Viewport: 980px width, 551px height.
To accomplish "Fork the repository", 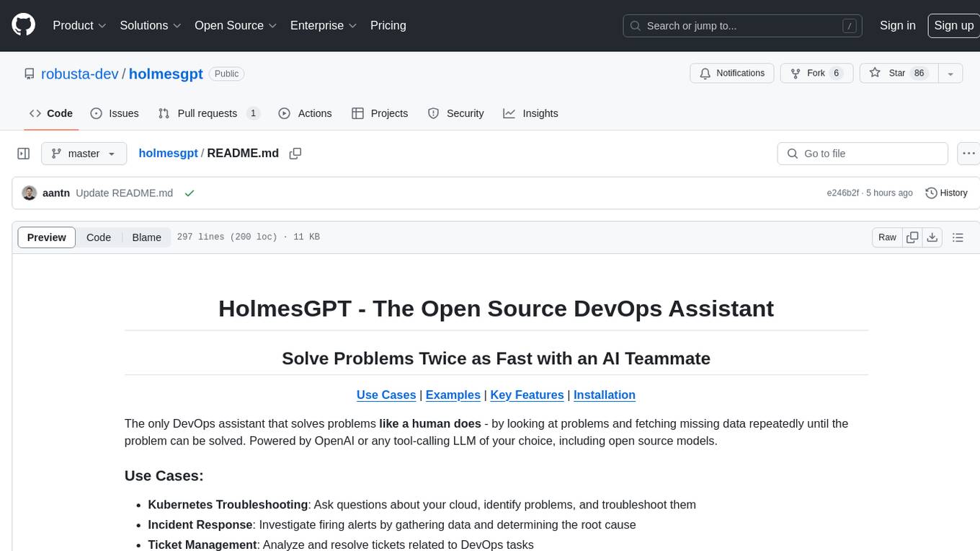I will [x=817, y=74].
